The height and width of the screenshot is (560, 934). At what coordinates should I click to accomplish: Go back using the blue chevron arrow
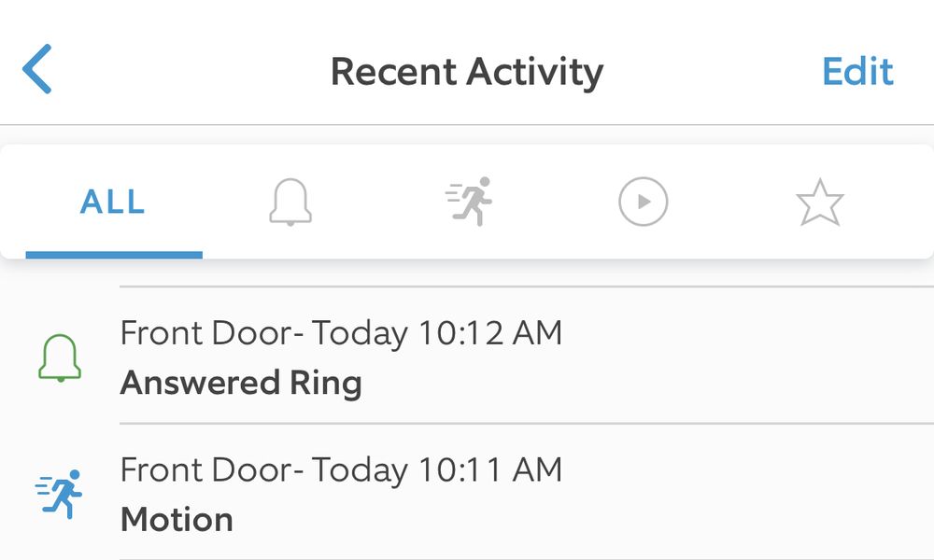pyautogui.click(x=37, y=69)
